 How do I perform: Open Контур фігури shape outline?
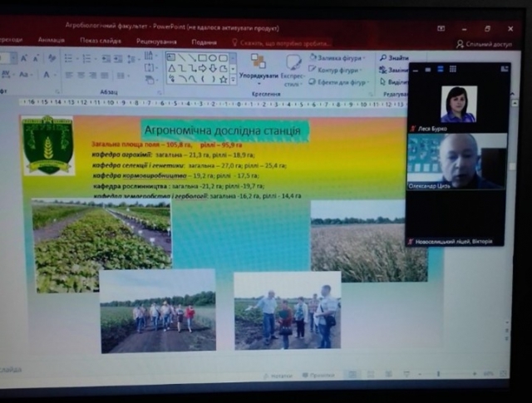coord(334,71)
